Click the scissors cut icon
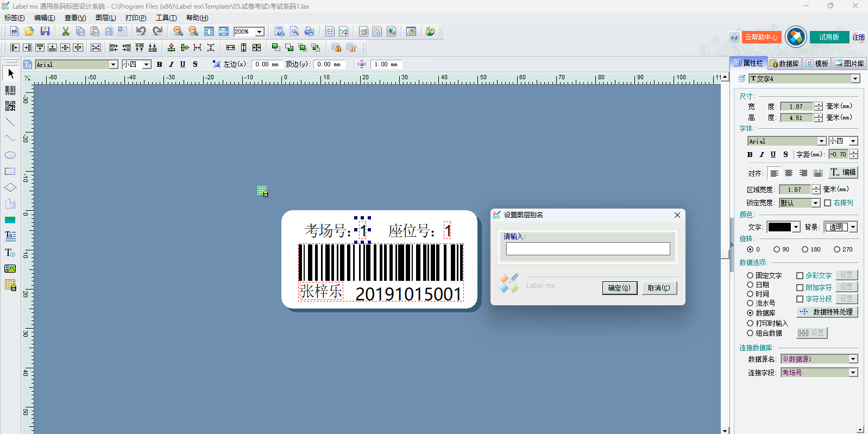868x434 pixels. 66,32
